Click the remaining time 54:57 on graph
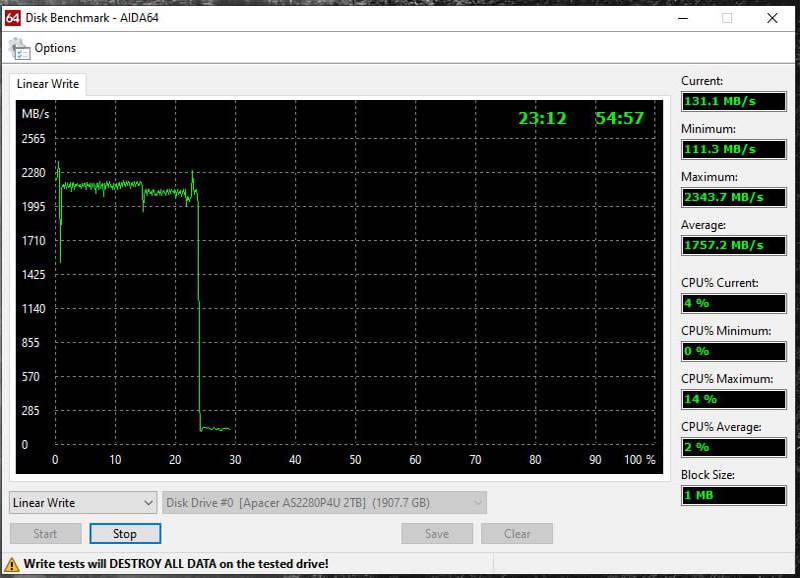Screen dimensions: 800x578 [x=619, y=118]
